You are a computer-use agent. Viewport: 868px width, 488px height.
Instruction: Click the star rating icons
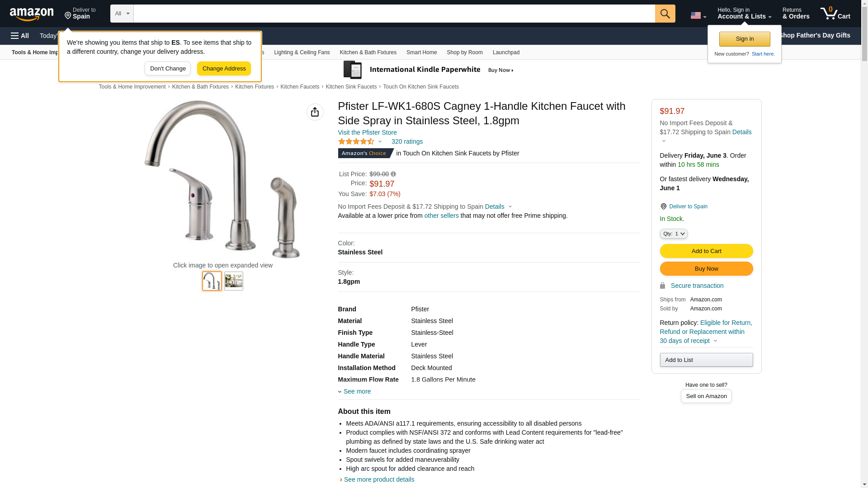356,141
